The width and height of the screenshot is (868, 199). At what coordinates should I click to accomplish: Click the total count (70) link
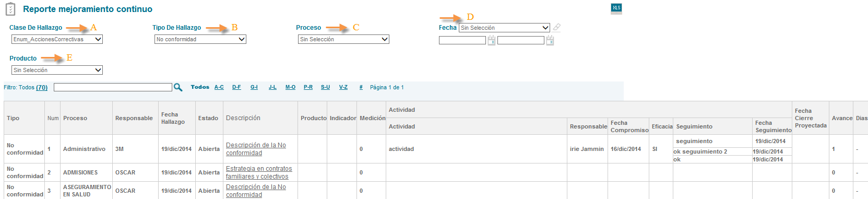coord(42,87)
